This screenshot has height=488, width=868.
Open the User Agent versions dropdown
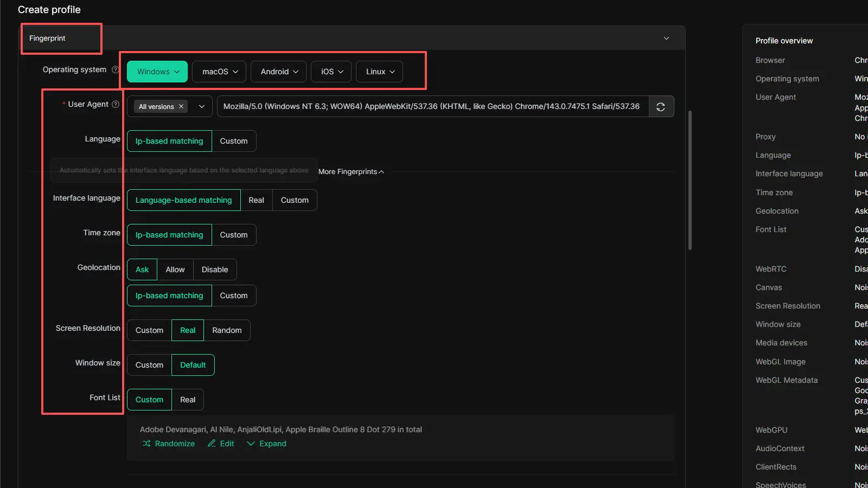(202, 107)
